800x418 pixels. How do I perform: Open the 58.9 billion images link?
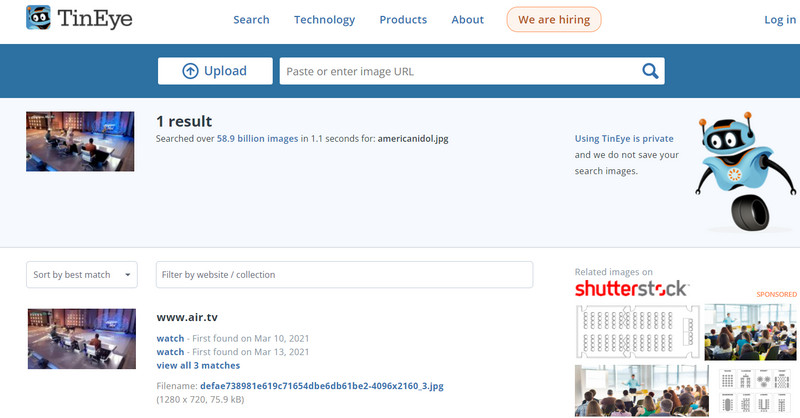(x=258, y=139)
